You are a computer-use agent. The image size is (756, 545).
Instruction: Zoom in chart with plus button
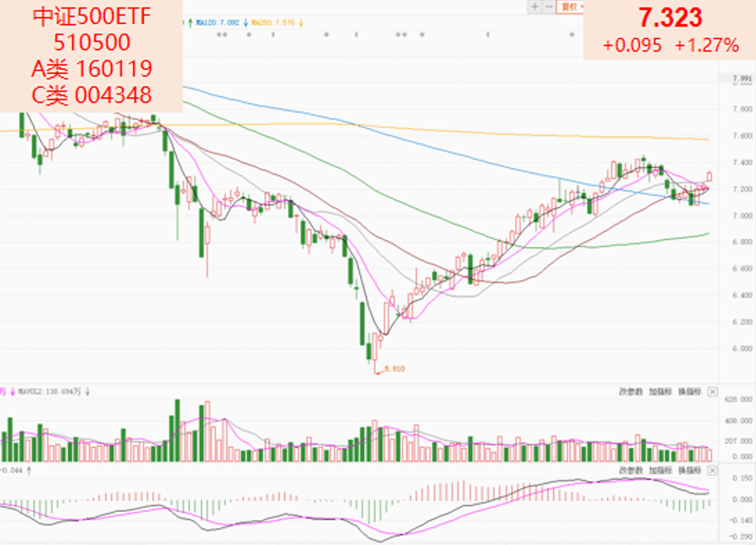click(534, 7)
